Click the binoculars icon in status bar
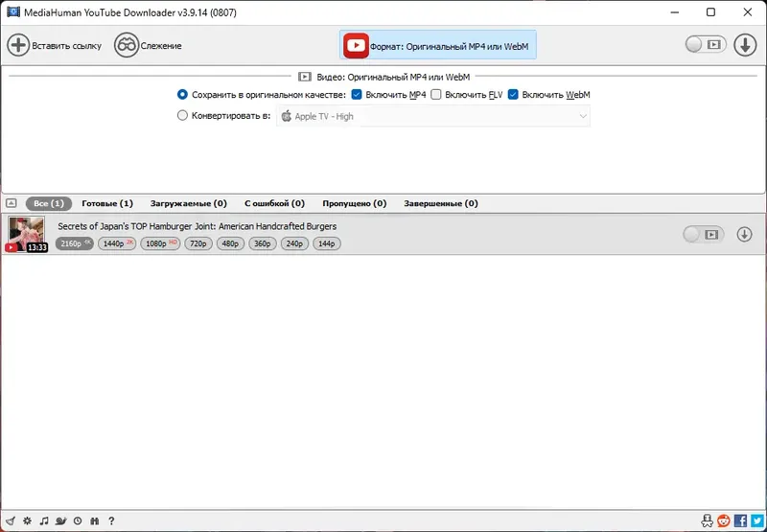The width and height of the screenshot is (767, 532). click(x=95, y=520)
